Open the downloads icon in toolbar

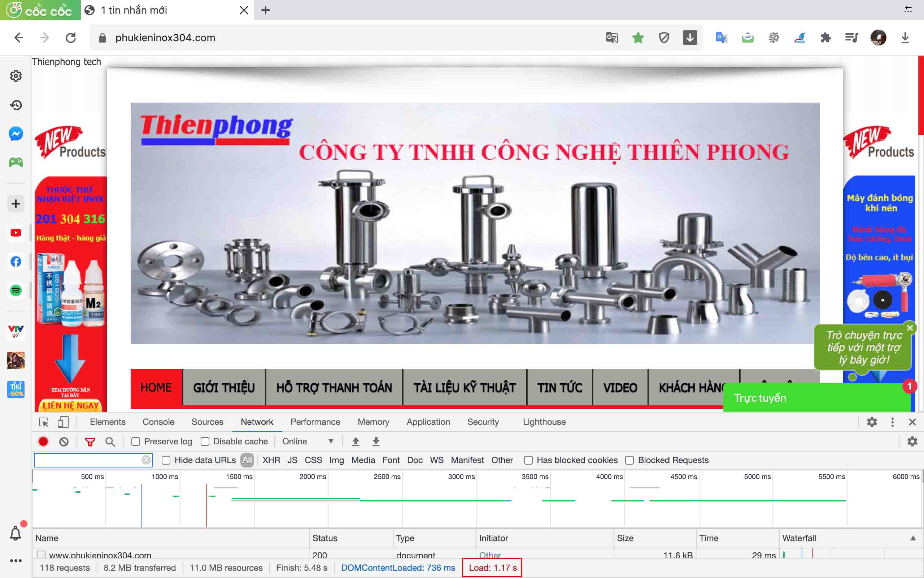pyautogui.click(x=905, y=38)
